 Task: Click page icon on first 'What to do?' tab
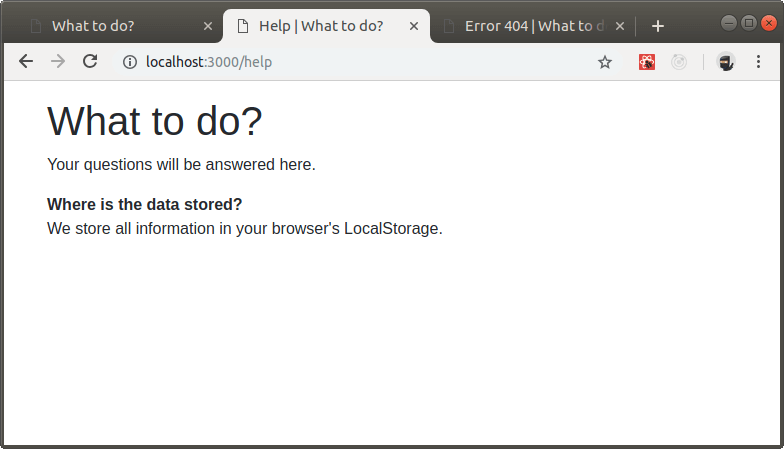(x=36, y=26)
